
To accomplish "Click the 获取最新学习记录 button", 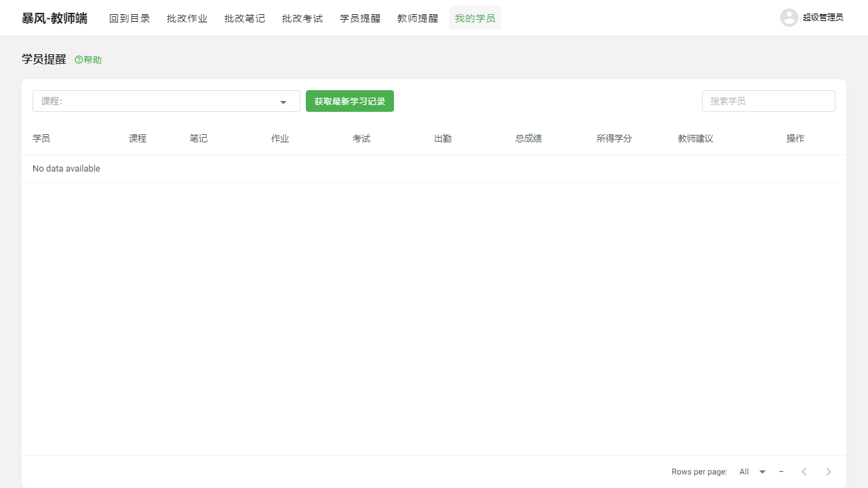I will pyautogui.click(x=350, y=100).
